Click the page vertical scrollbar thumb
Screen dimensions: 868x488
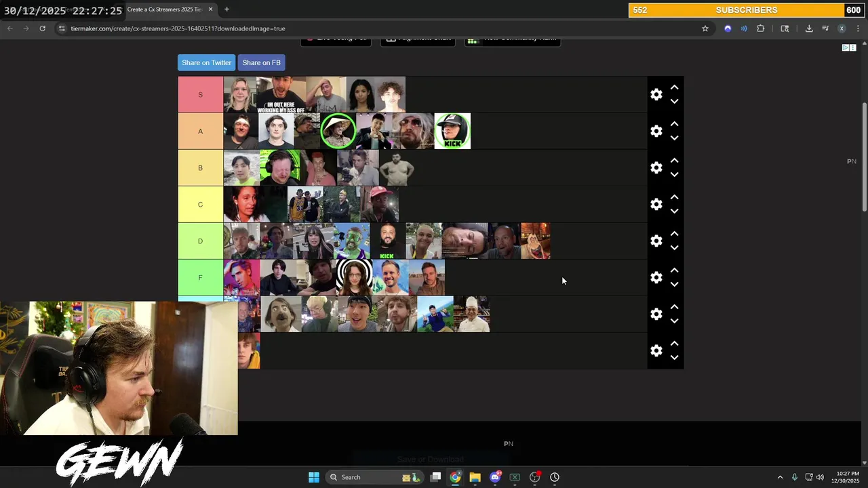click(864, 157)
